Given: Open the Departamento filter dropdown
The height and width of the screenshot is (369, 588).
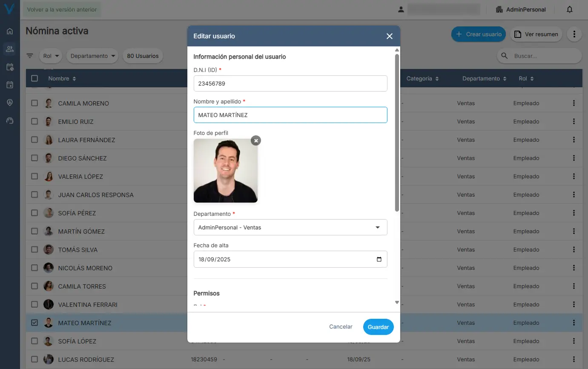Looking at the screenshot, I should (x=92, y=56).
